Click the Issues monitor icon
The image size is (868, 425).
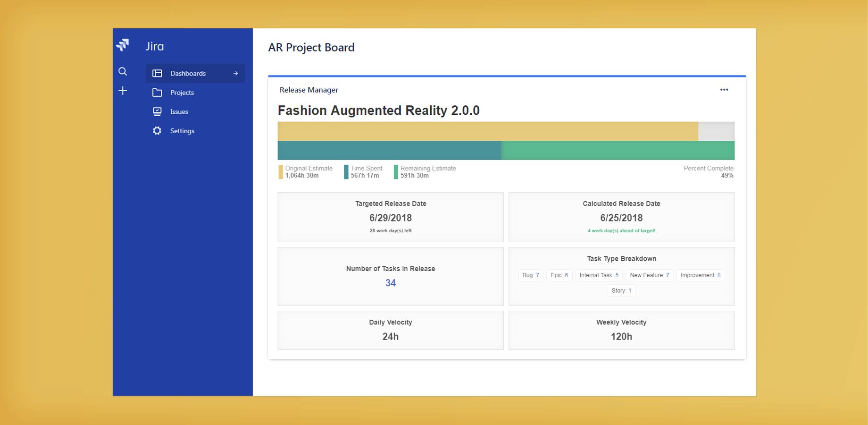[157, 111]
